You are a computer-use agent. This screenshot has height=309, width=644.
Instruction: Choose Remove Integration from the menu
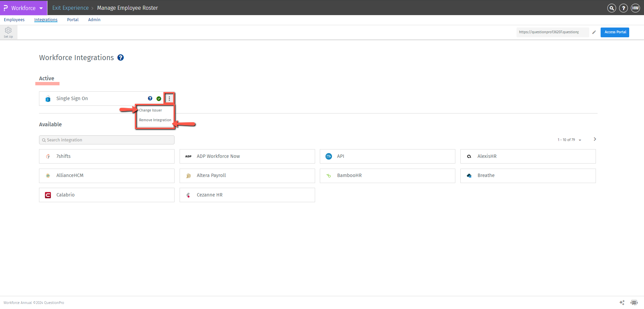click(155, 120)
